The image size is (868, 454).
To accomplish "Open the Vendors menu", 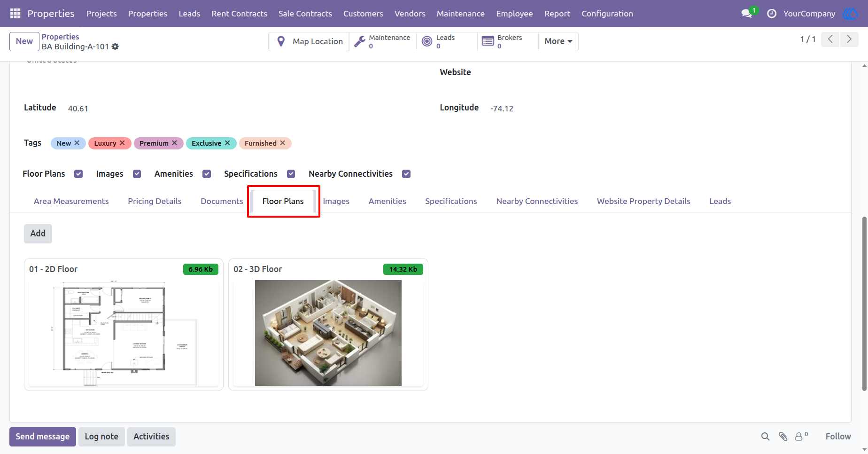I will click(x=410, y=14).
